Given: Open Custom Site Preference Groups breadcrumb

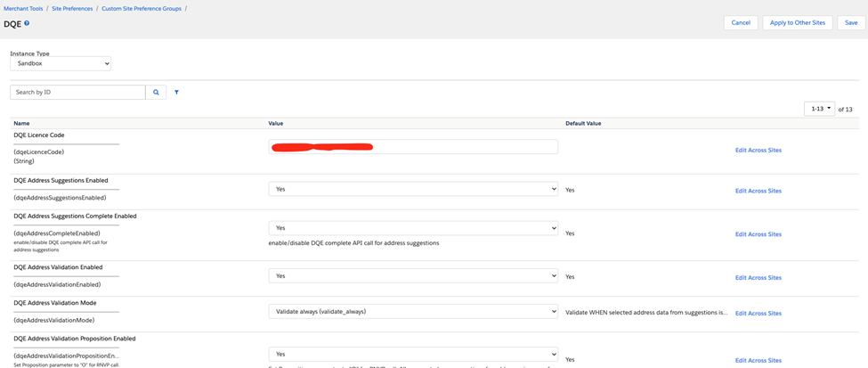Looking at the screenshot, I should click(x=142, y=9).
